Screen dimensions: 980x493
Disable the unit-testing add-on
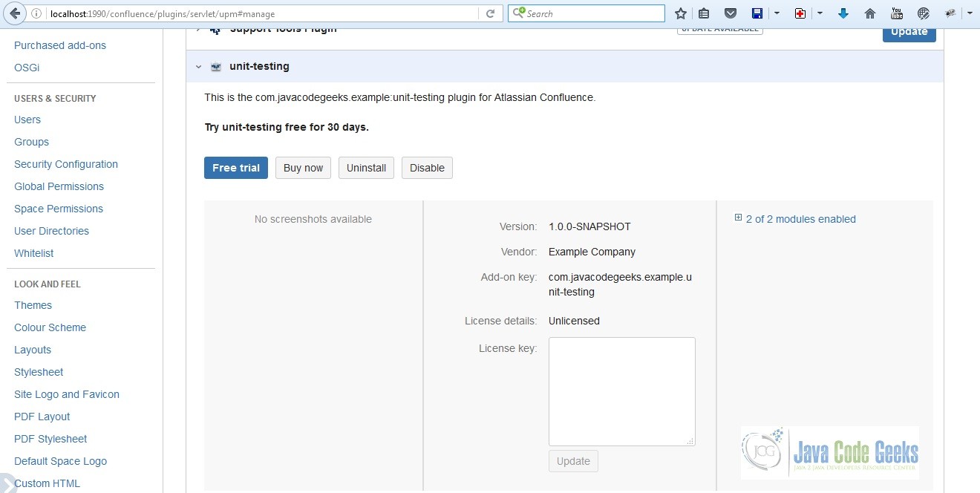427,167
